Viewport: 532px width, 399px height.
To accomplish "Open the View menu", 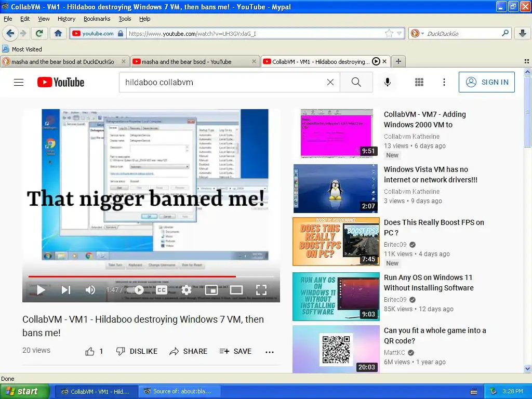I will tap(44, 19).
